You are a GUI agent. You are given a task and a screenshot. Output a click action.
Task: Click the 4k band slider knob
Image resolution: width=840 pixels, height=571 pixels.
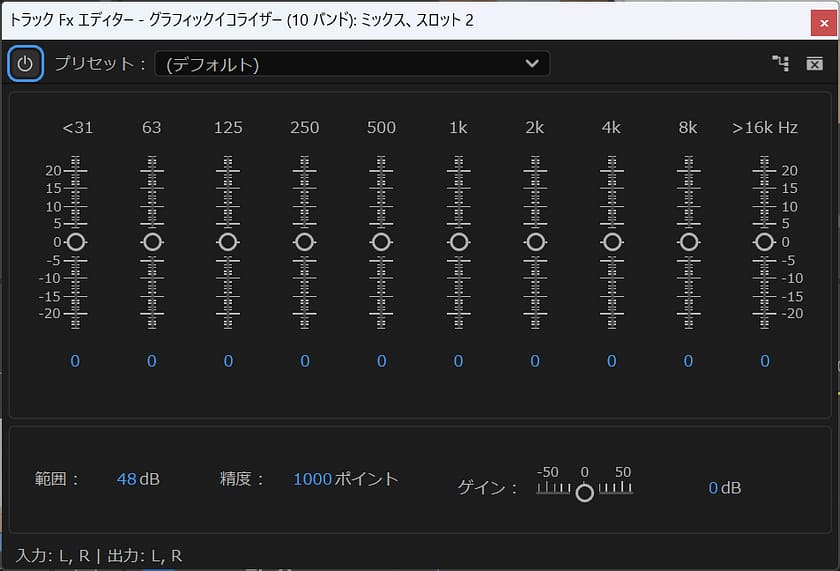pos(612,242)
